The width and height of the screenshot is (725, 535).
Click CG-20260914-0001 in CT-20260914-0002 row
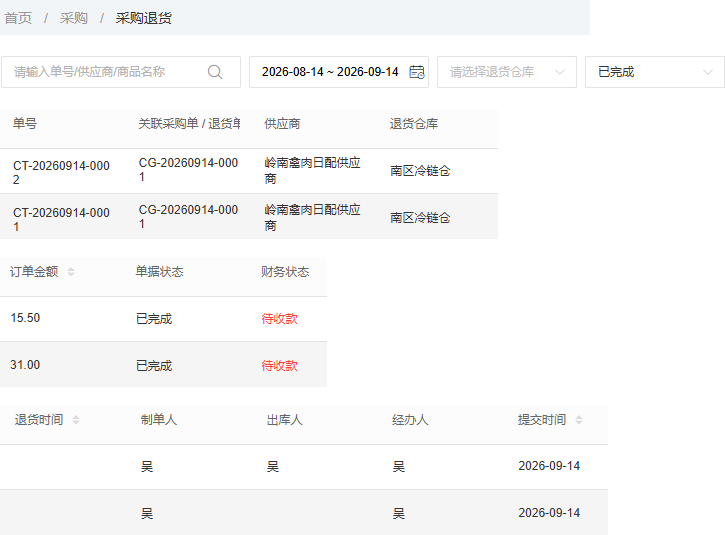point(188,170)
